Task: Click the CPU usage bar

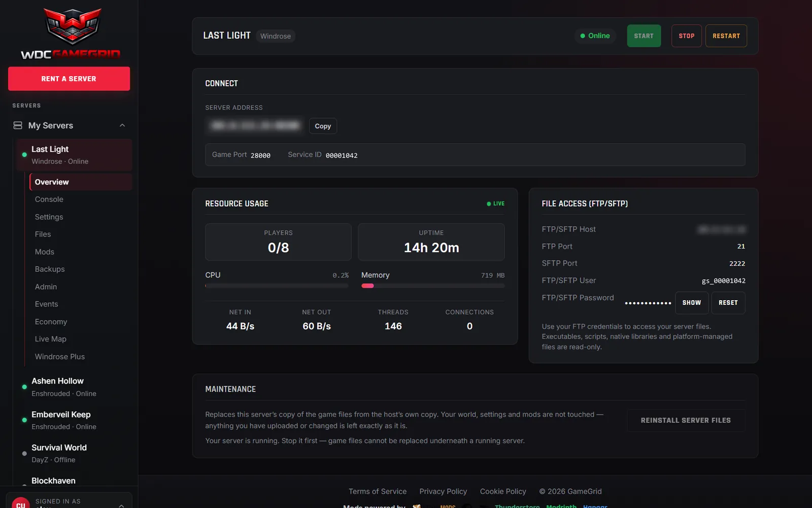Action: (x=277, y=286)
